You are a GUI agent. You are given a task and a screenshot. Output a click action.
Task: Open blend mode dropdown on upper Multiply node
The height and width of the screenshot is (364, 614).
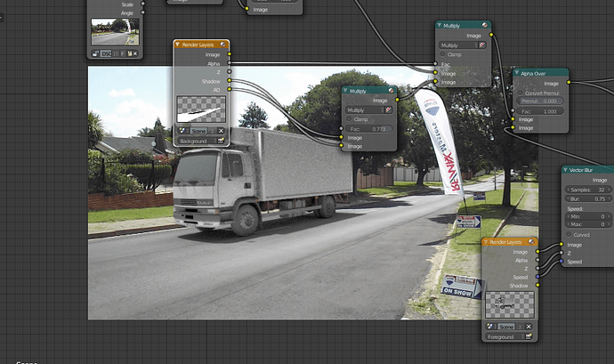[x=458, y=45]
